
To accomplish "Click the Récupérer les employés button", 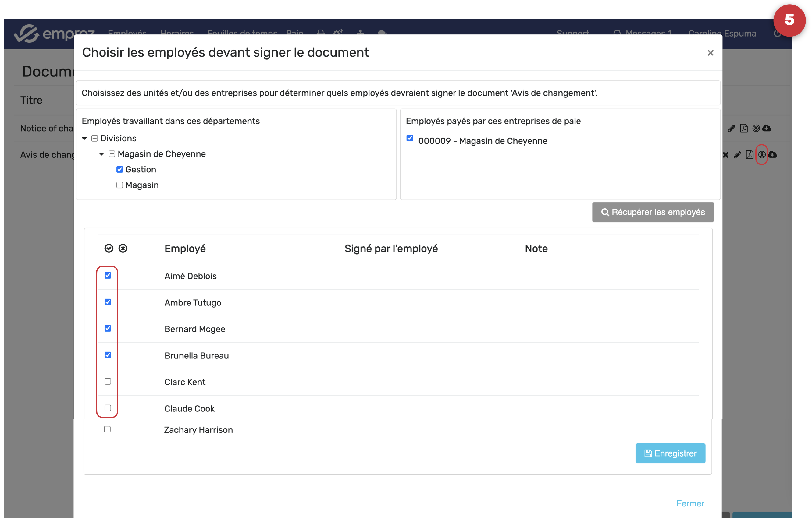I will 653,212.
